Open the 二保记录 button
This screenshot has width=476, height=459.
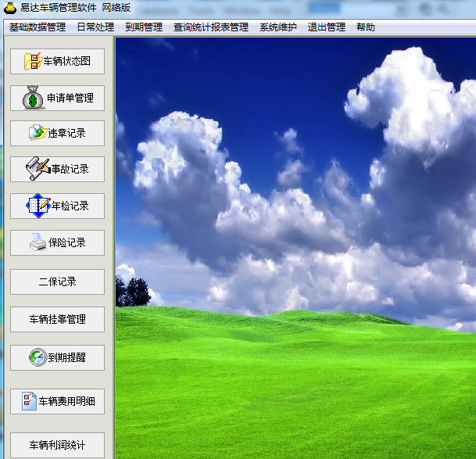57,281
